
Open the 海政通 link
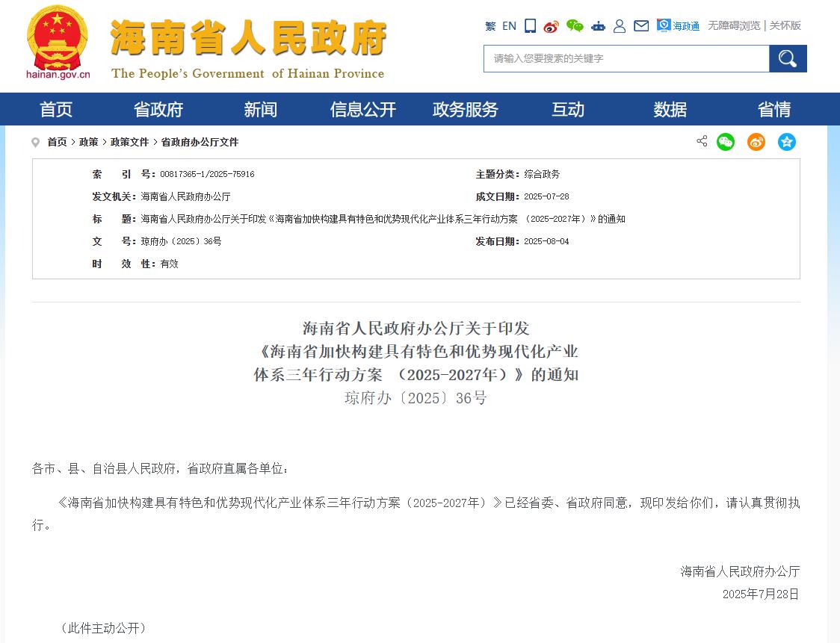679,26
